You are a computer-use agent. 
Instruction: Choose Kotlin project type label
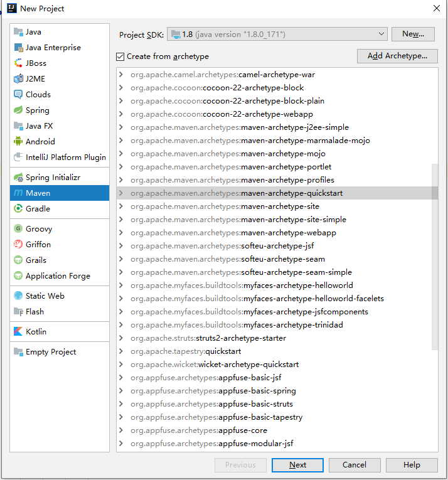click(x=36, y=332)
